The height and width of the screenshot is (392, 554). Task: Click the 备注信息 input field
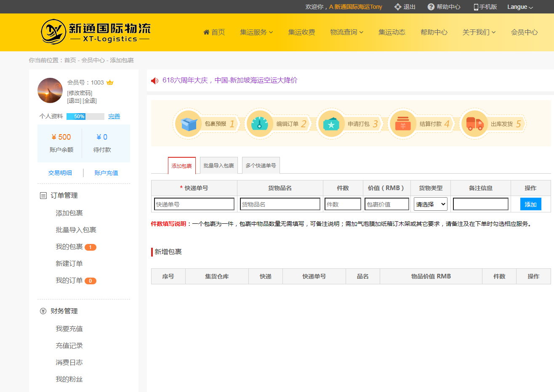tap(481, 204)
